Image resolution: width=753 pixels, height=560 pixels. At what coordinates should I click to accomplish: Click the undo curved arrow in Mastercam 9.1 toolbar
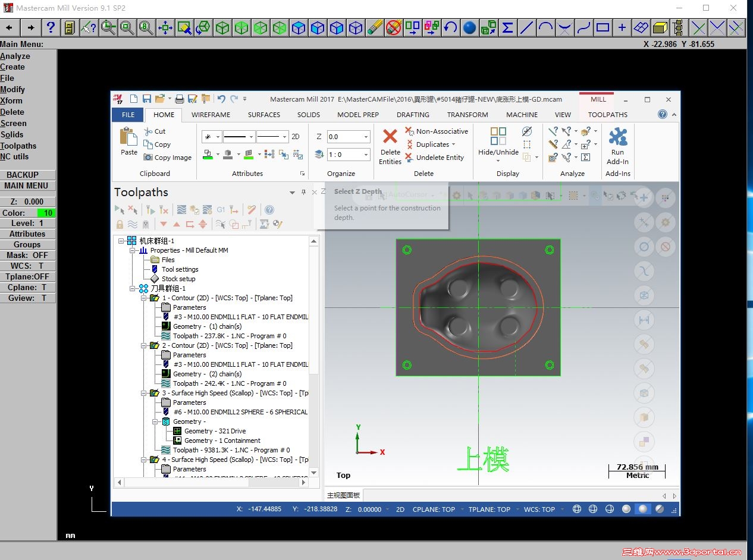tap(450, 27)
